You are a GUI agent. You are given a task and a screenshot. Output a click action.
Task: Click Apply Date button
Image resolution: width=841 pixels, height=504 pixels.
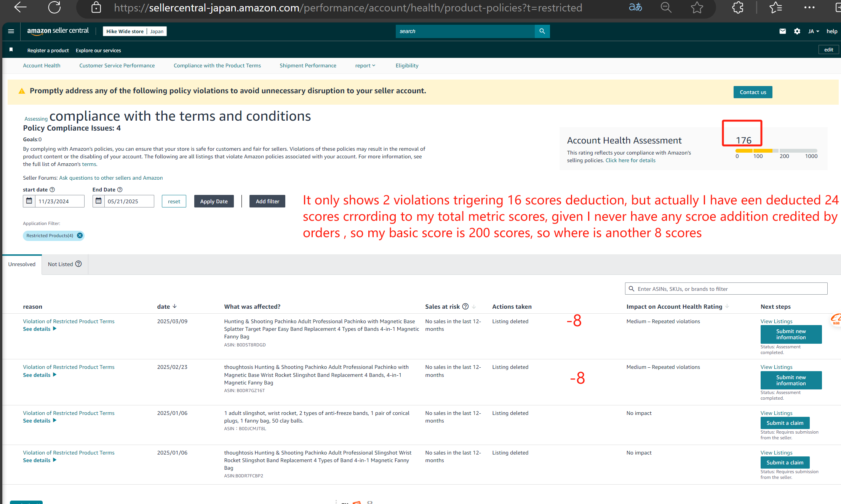tap(214, 201)
